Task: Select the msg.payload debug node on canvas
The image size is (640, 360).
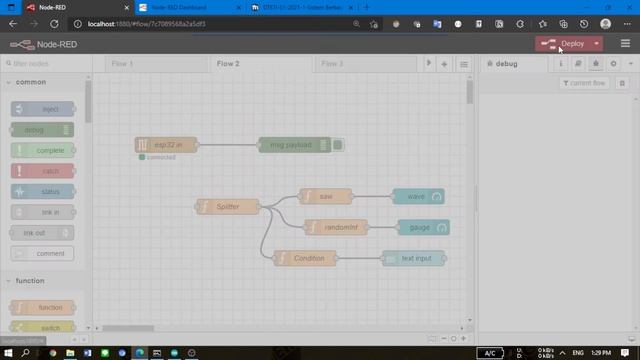Action: point(295,145)
